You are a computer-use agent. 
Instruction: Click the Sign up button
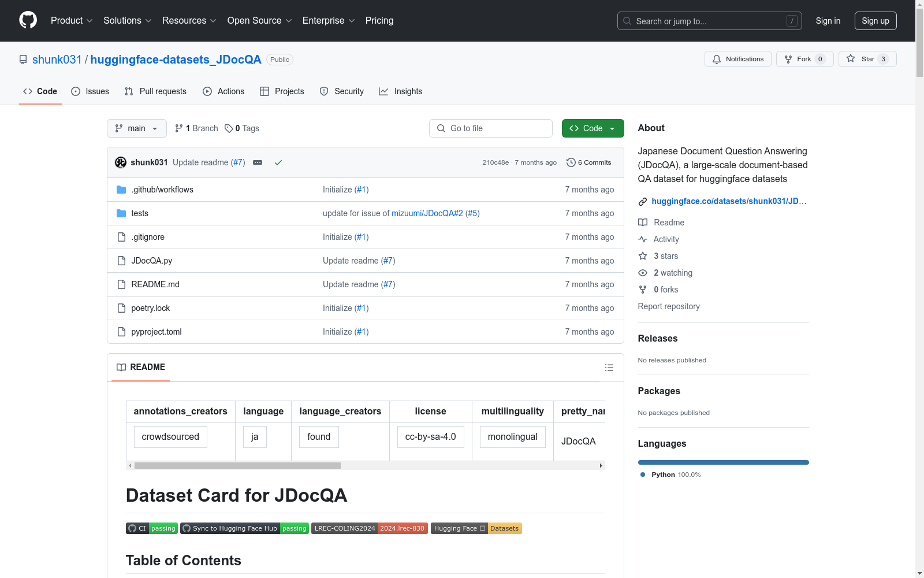[875, 21]
